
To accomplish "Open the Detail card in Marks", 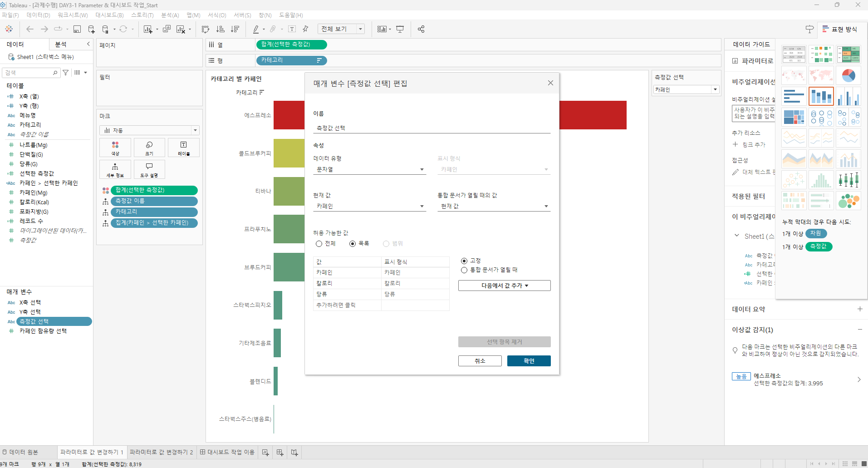I will (x=115, y=169).
